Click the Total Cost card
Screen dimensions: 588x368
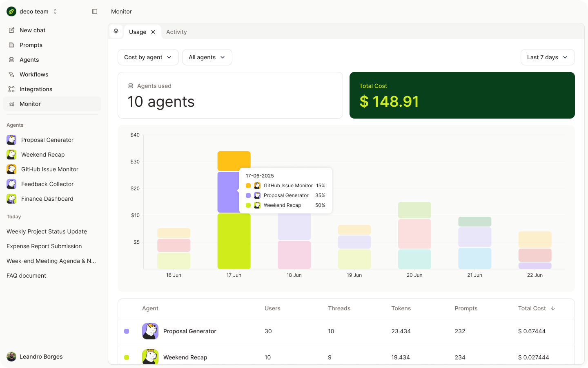point(462,95)
